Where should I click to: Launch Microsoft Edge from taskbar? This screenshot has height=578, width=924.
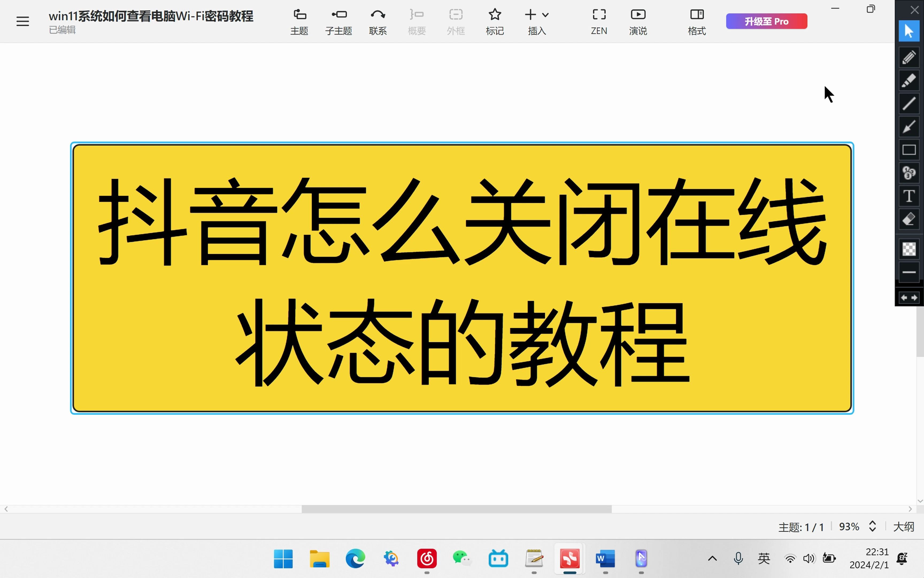pyautogui.click(x=356, y=559)
